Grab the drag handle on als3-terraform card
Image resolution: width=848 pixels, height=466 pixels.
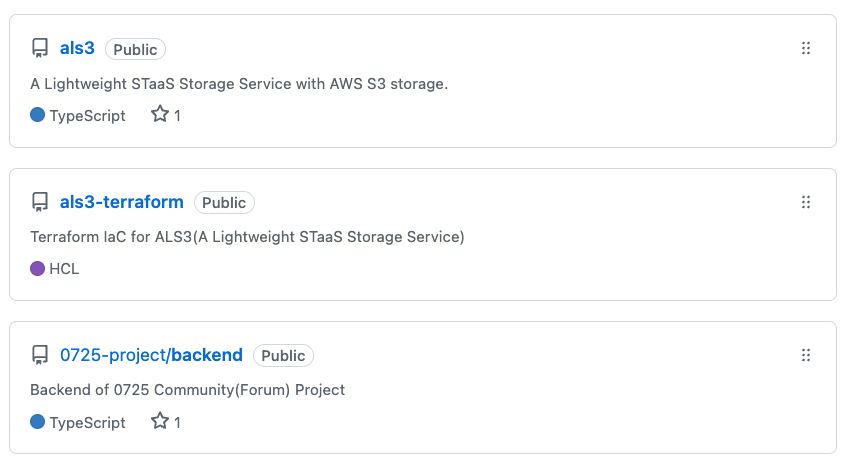806,202
